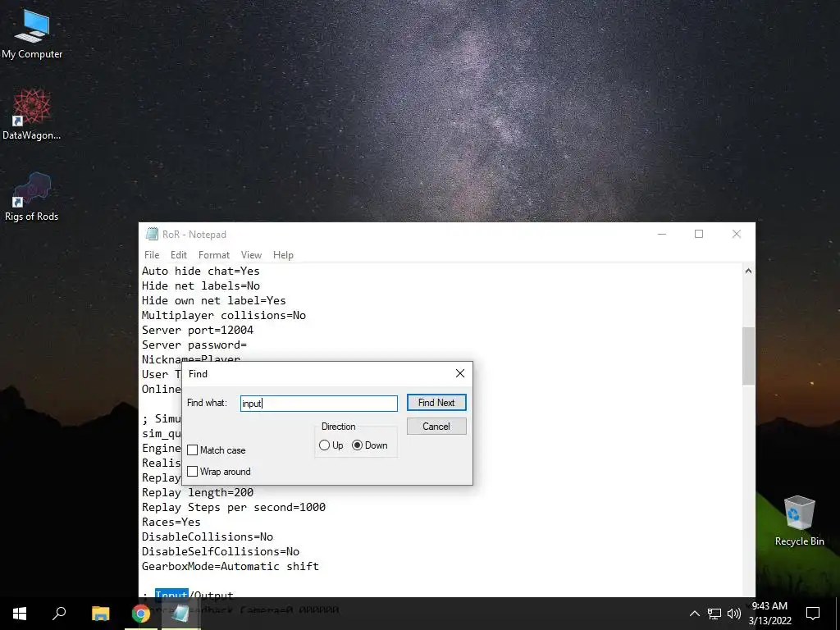Click the line 'Hide net labels=No'
This screenshot has width=840, height=630.
pyautogui.click(x=200, y=286)
